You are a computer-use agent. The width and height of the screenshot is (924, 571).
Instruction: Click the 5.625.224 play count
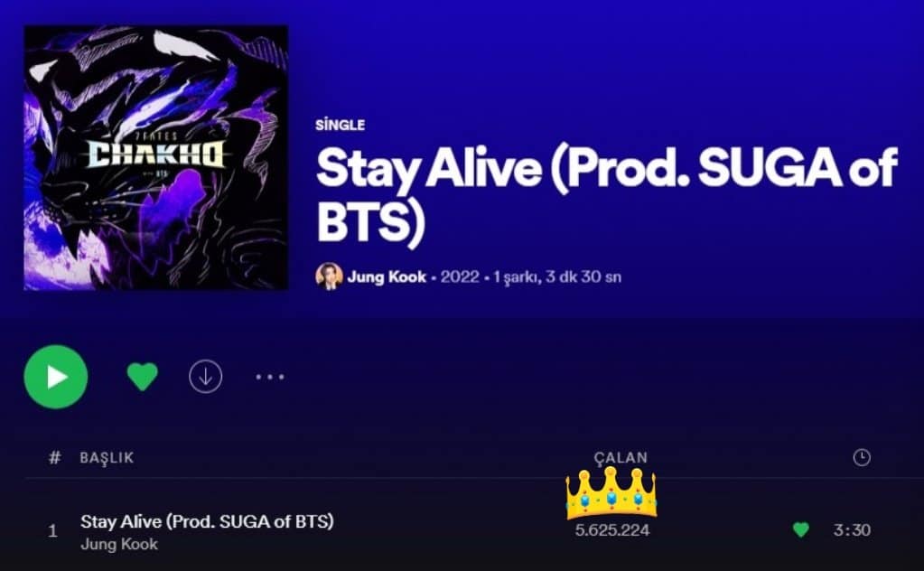612,529
